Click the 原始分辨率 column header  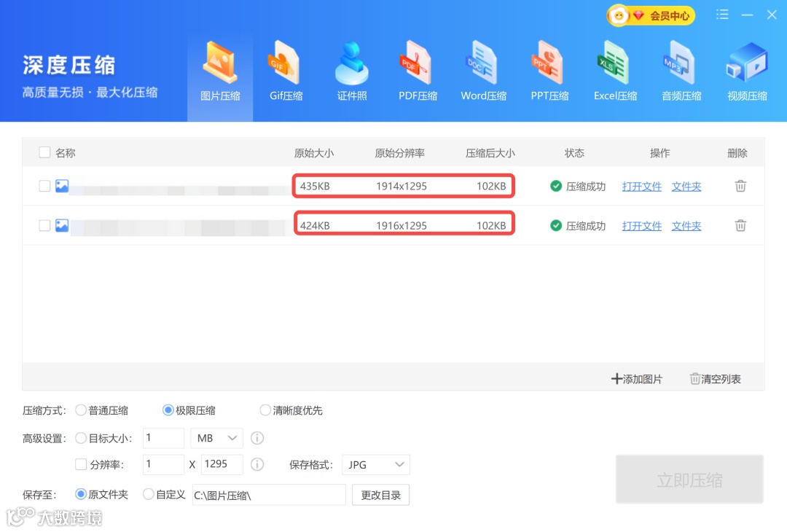pos(399,153)
